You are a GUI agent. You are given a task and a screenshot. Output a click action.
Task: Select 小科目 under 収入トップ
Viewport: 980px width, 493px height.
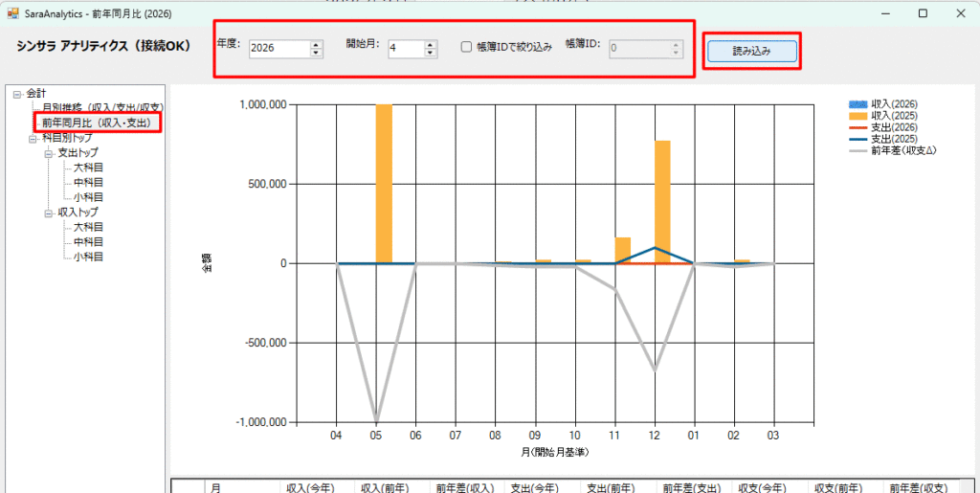pos(88,257)
